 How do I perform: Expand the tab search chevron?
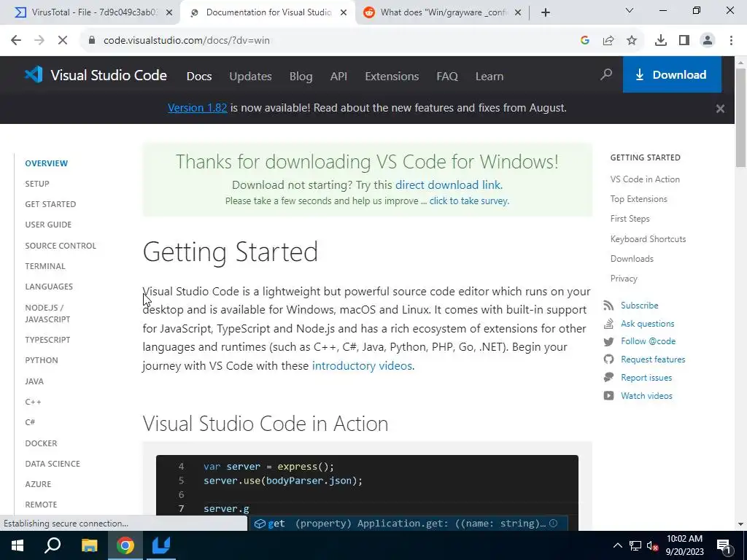630,10
